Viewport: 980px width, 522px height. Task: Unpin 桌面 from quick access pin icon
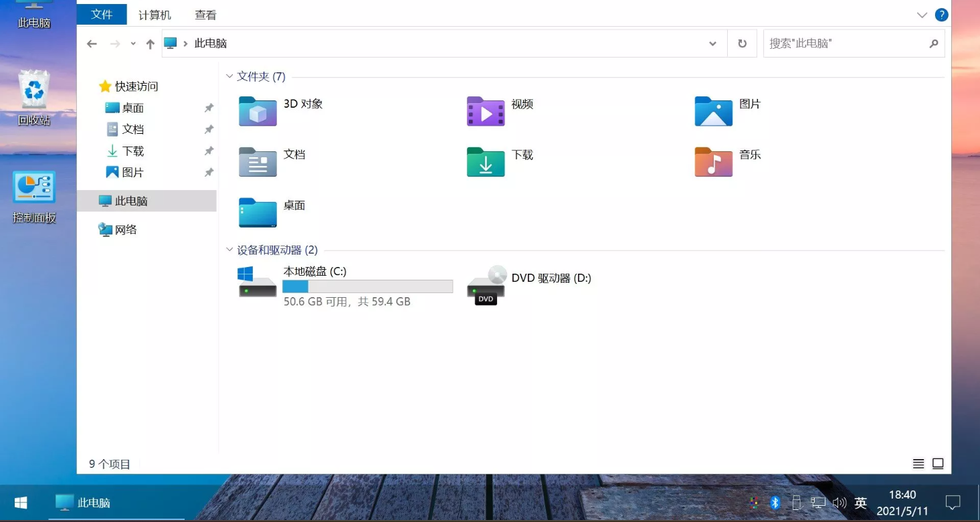(x=209, y=108)
